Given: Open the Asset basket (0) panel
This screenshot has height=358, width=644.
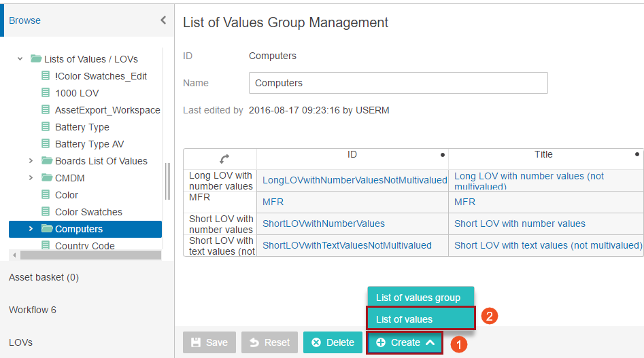Looking at the screenshot, I should pos(44,277).
